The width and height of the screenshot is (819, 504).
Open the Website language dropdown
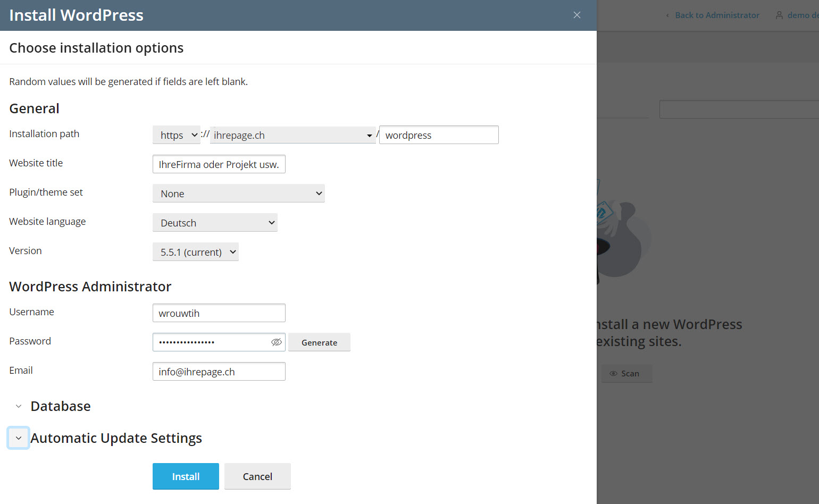pos(215,222)
